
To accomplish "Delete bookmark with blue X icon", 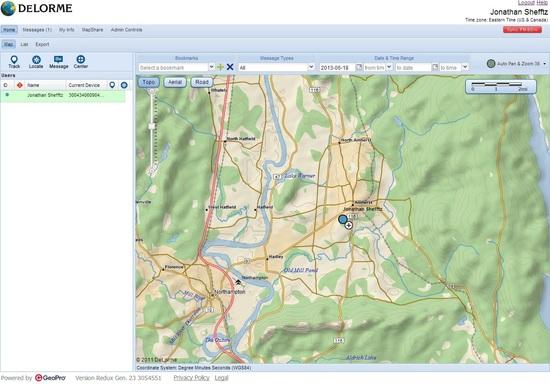I will (x=230, y=67).
